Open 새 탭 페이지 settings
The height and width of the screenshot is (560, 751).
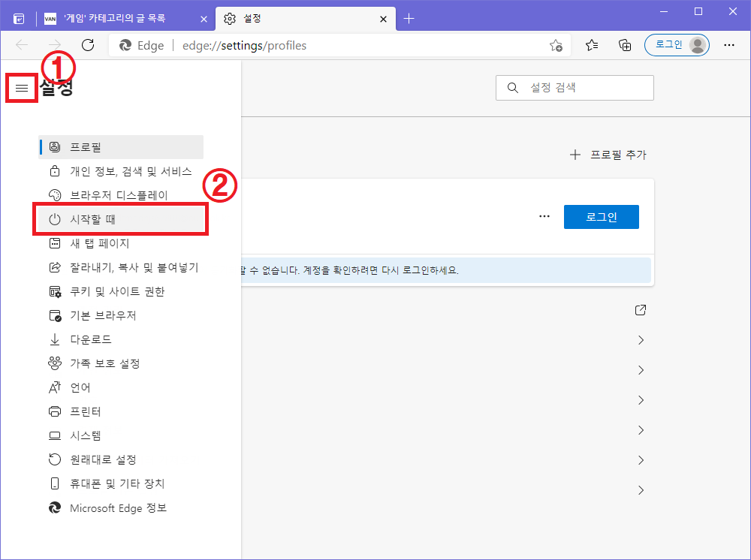point(121,243)
